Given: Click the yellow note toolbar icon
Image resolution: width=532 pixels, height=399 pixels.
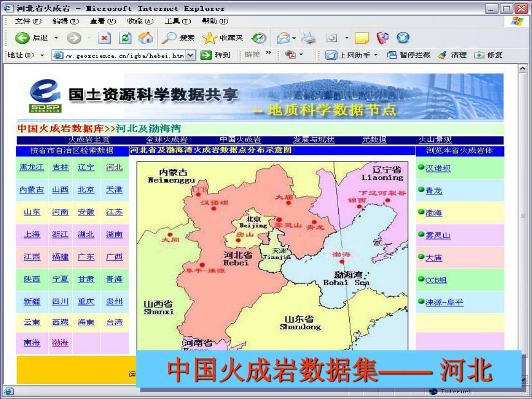Looking at the screenshot, I should point(362,37).
